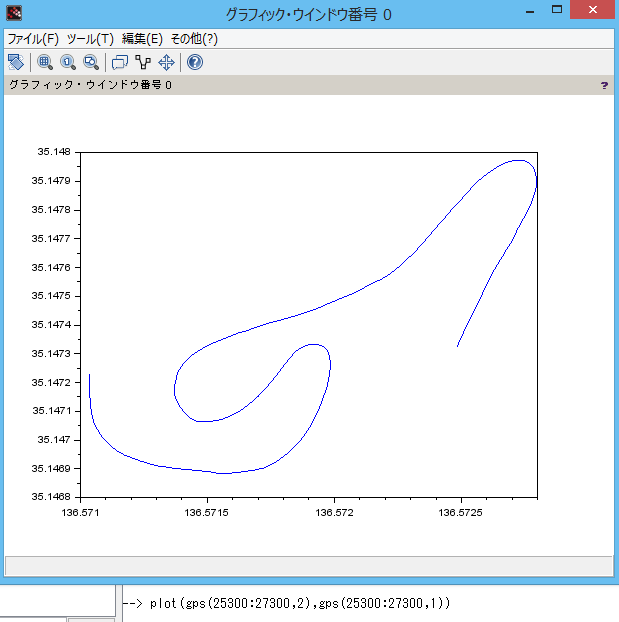619x622 pixels.
Task: Click the window title グラフィック・ウインドウ番号 0
Action: (x=308, y=15)
